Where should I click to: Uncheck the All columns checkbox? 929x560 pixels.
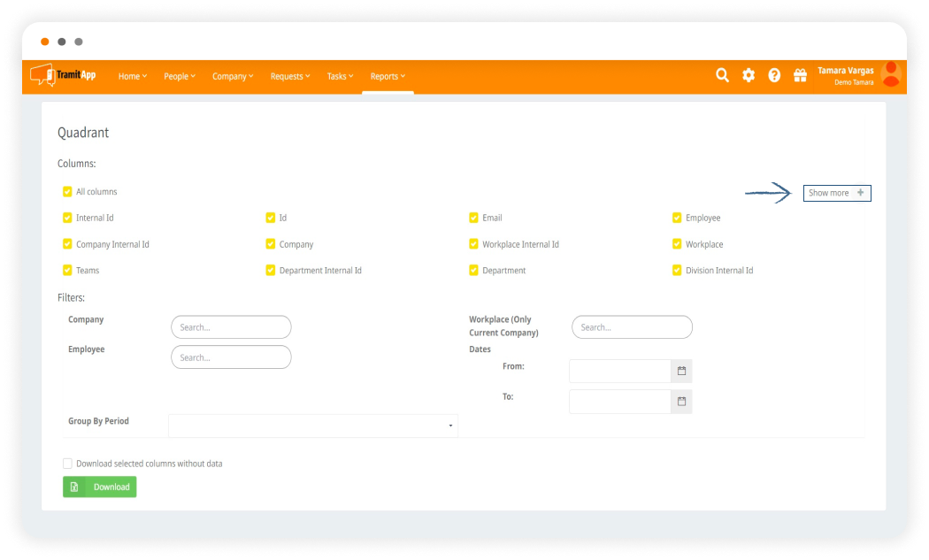[x=67, y=192]
